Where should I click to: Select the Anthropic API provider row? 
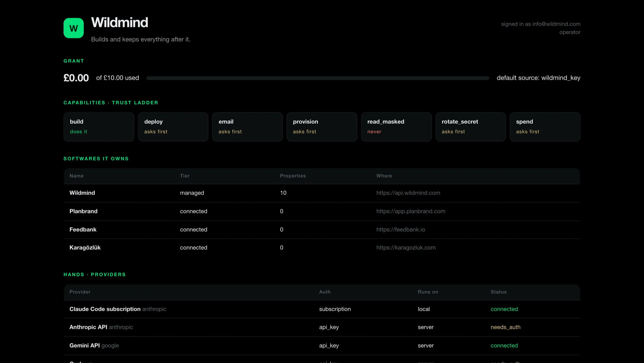click(x=322, y=327)
